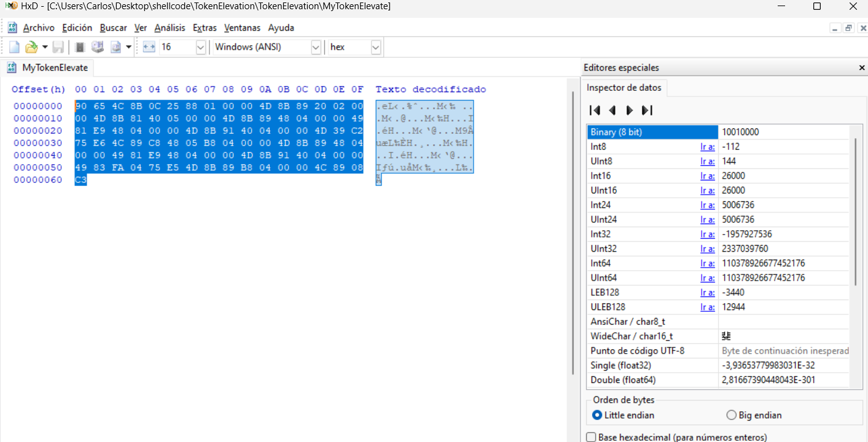The height and width of the screenshot is (442, 868).
Task: Select the Binary (8 bit) inspector row
Action: point(718,132)
